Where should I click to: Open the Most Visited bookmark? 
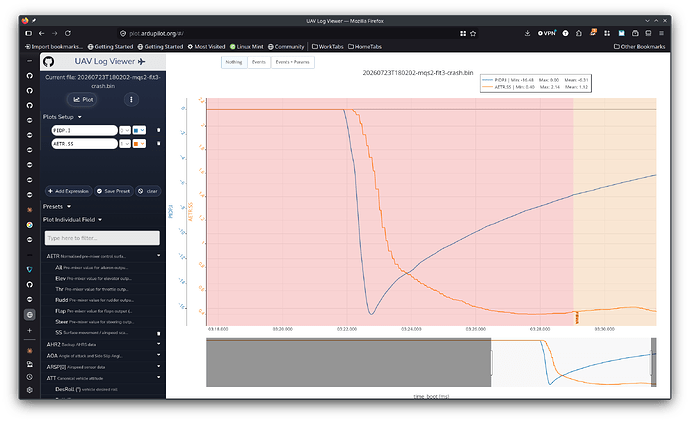206,47
